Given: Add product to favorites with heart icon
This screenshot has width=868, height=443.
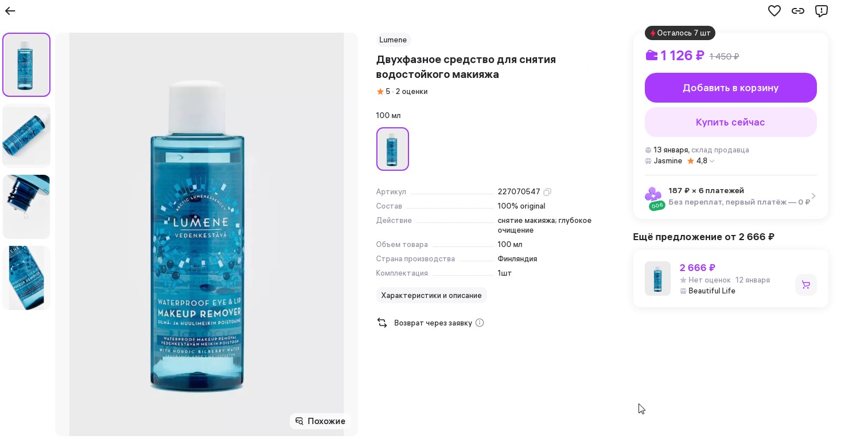Looking at the screenshot, I should tap(774, 11).
